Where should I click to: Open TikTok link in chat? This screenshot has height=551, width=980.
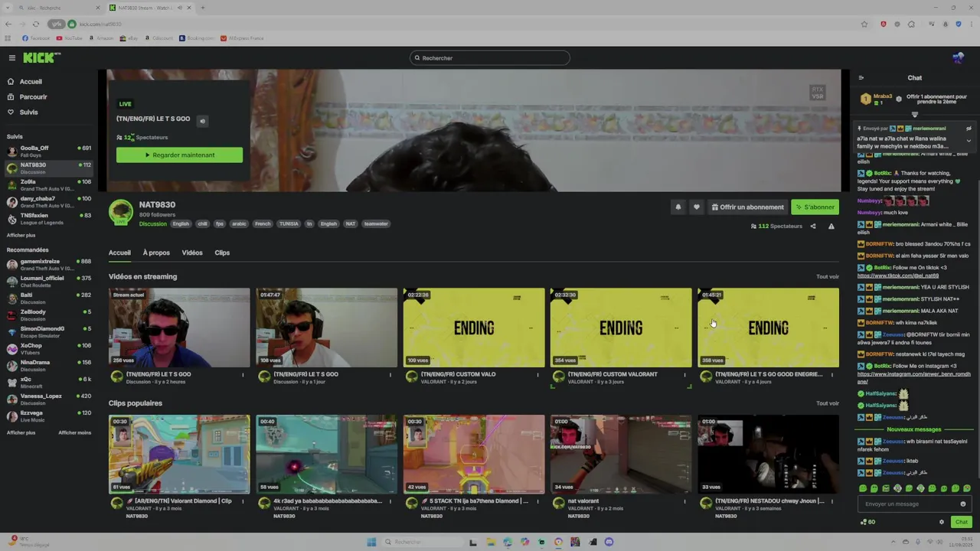[897, 275]
